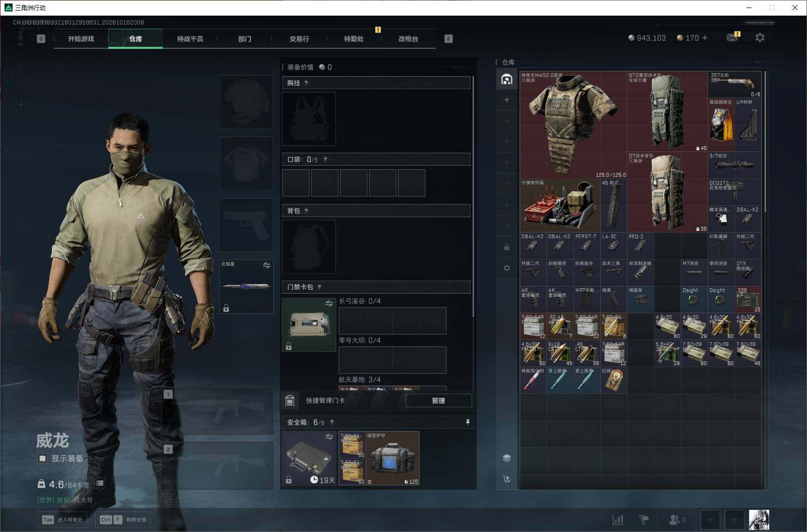Select the 精密护甲 repair kit in safe box

pos(392,458)
